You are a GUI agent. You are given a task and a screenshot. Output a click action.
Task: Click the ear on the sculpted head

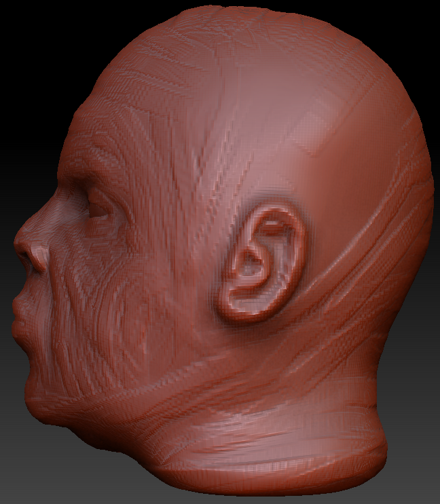click(262, 262)
